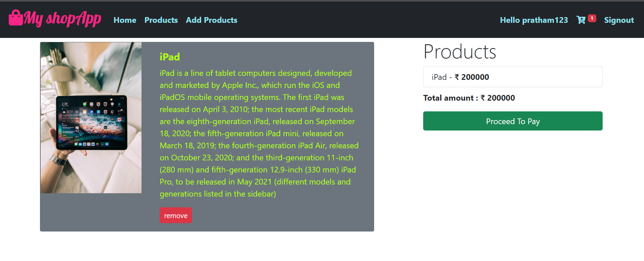Remove the iPad from the cart
This screenshot has height=261, width=644.
point(175,215)
